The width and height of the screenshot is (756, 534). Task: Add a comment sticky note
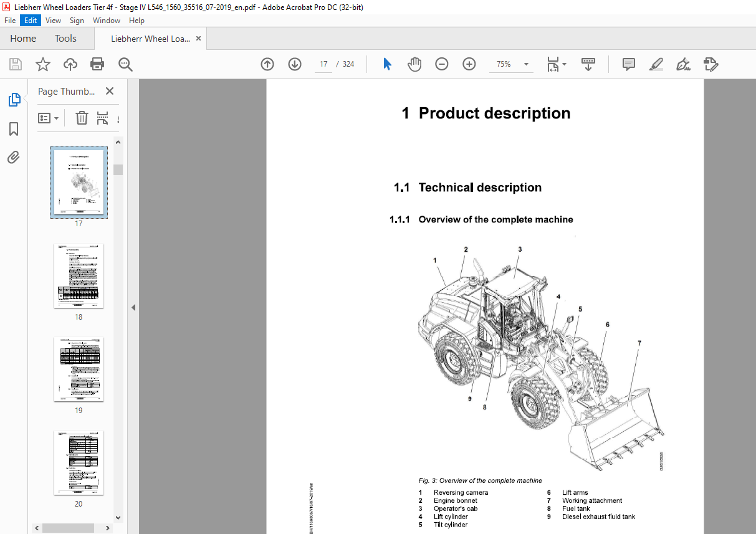coord(629,64)
